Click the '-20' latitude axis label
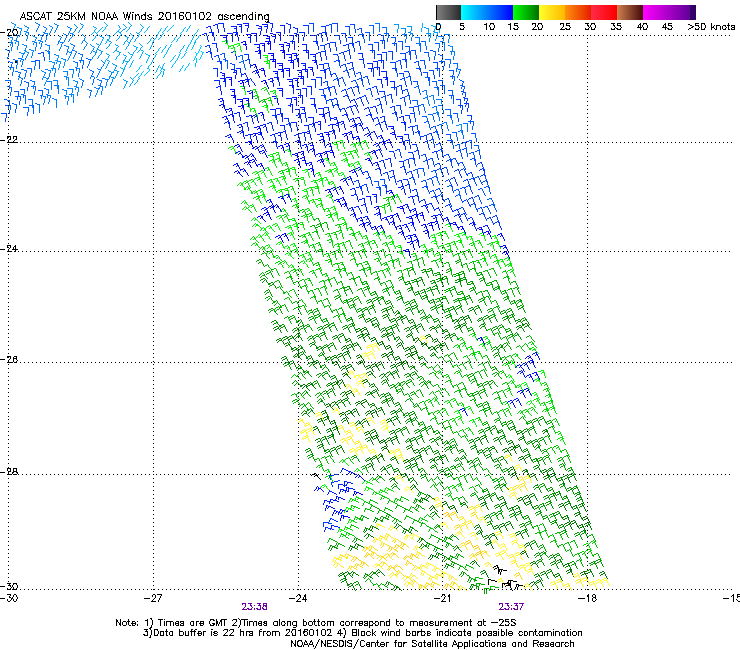This screenshot has width=740, height=650. click(9, 32)
